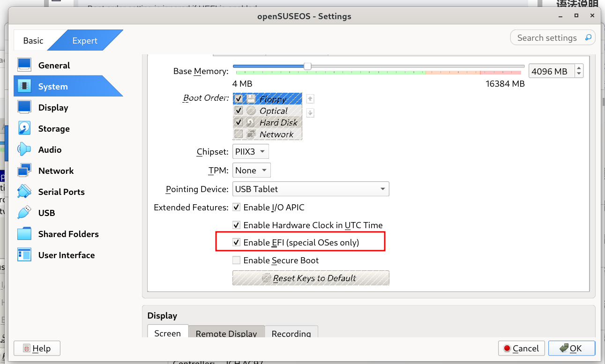Click the Floppy row text in boot order

tap(273, 99)
